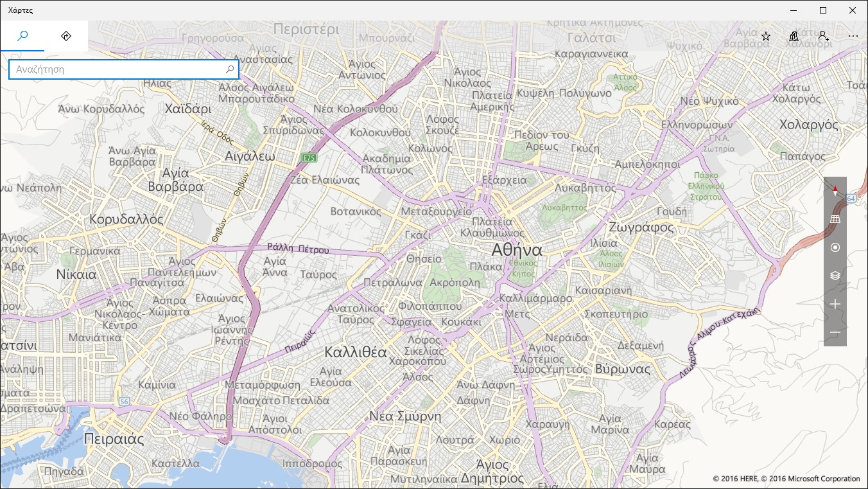Open Favorites with the star icon
The width and height of the screenshot is (868, 489).
click(x=766, y=37)
